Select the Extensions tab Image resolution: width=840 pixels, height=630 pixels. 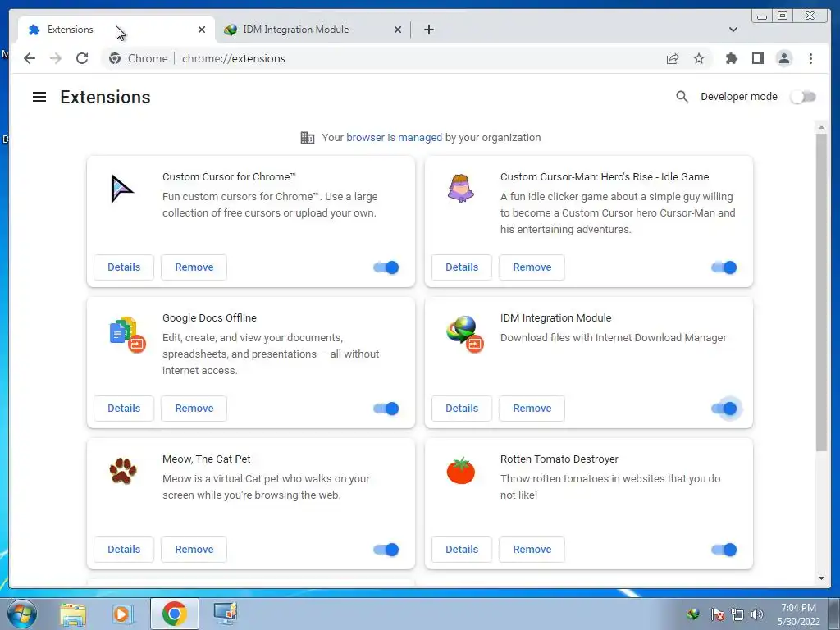(x=107, y=30)
